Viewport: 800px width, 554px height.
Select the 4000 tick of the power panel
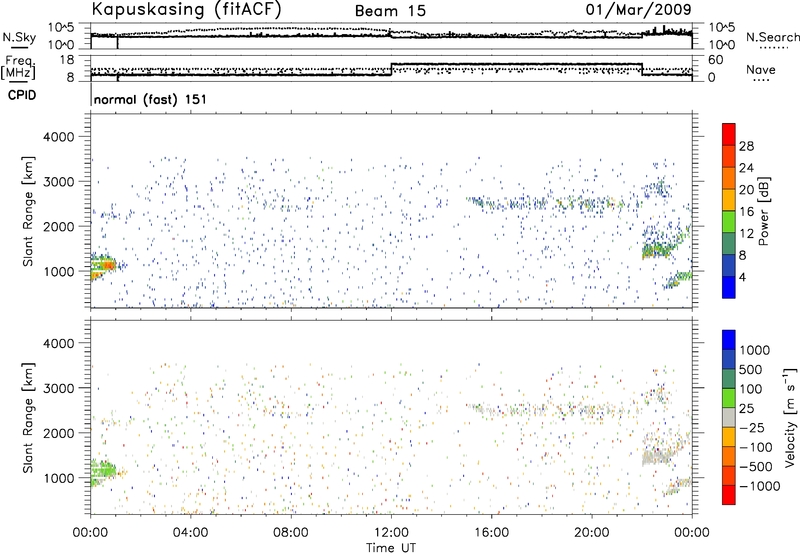[x=58, y=137]
